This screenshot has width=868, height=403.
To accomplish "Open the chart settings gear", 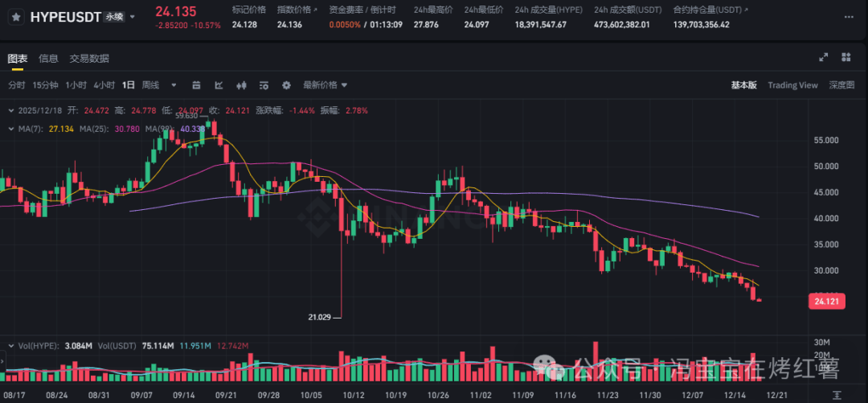I will click(285, 85).
